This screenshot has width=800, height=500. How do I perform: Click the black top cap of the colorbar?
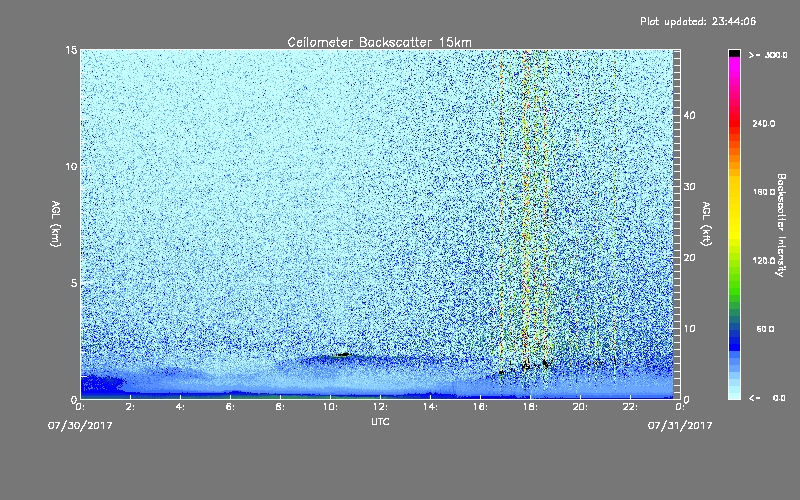734,53
